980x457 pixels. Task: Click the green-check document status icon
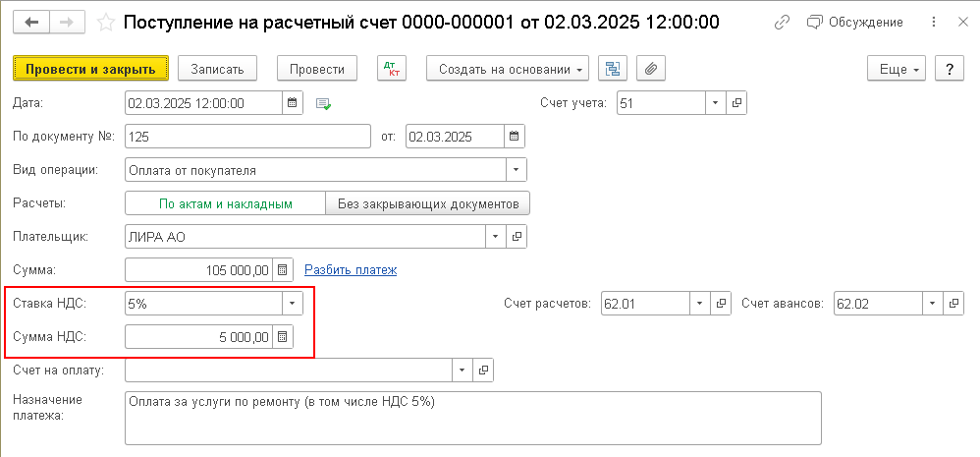(324, 104)
